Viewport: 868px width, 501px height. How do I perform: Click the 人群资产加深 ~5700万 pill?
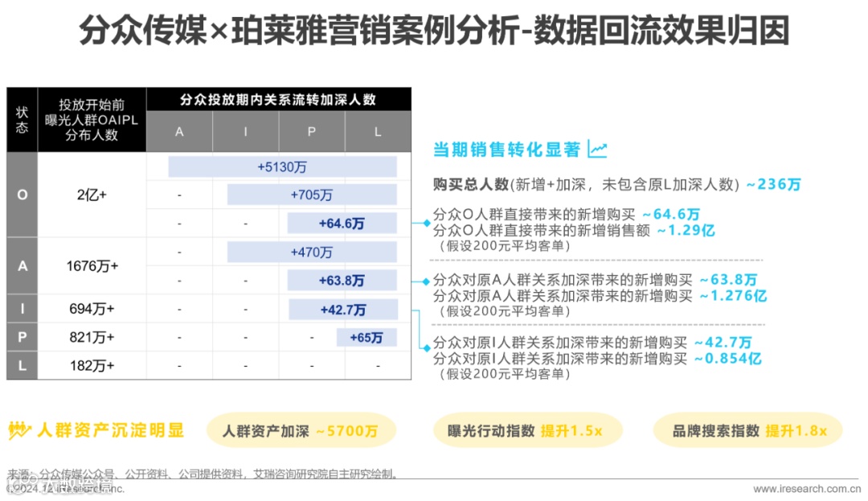[301, 430]
